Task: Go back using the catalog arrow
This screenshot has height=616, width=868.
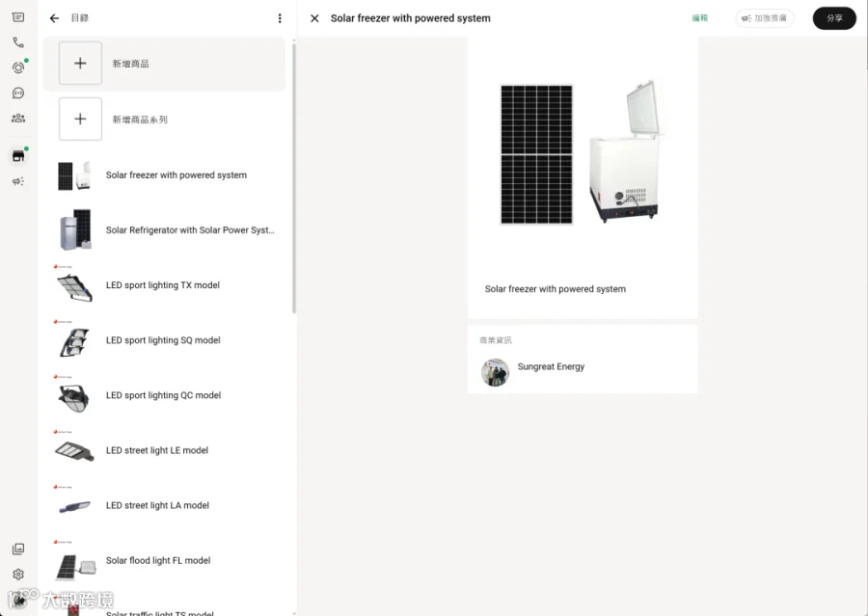Action: pyautogui.click(x=54, y=18)
